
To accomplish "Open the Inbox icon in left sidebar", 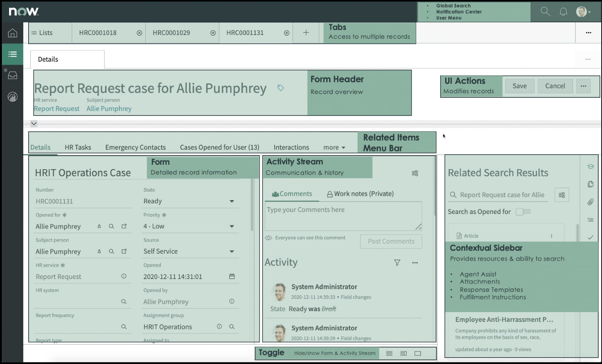I will click(12, 75).
